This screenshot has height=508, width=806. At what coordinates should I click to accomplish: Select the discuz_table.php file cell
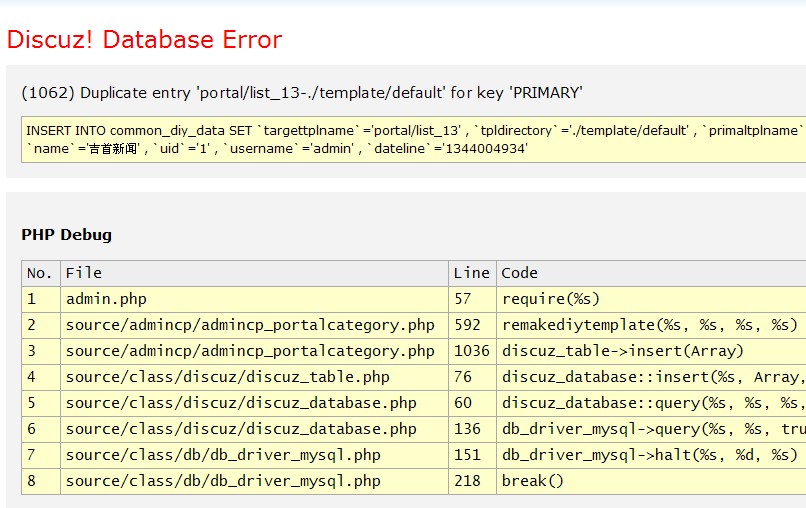tap(254, 377)
